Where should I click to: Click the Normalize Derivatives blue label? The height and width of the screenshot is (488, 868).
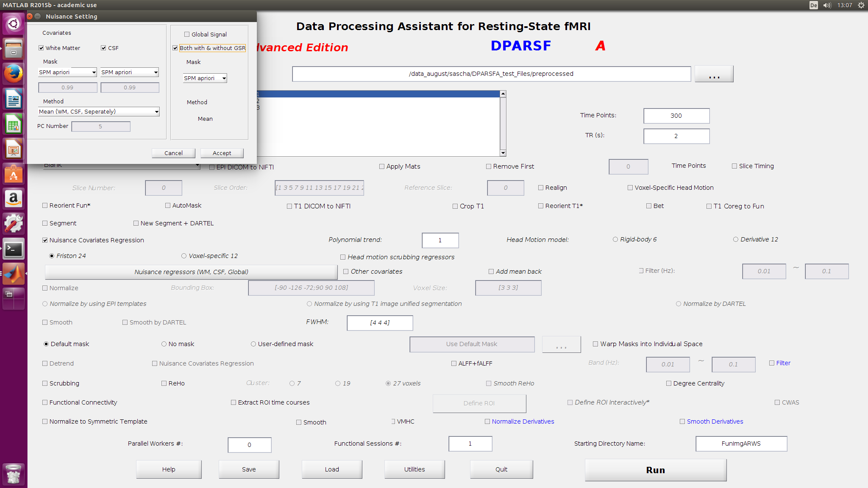(523, 421)
